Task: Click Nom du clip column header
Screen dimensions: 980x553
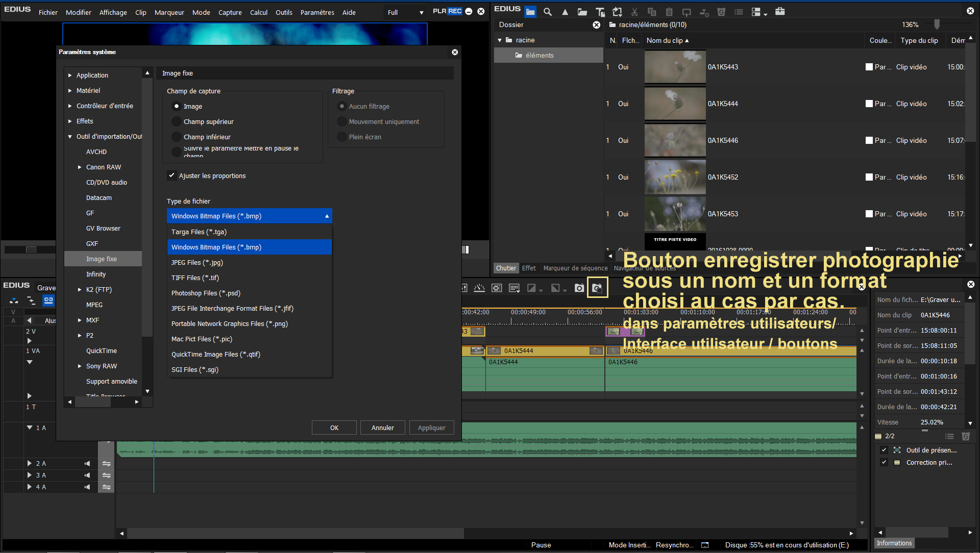Action: coord(754,40)
